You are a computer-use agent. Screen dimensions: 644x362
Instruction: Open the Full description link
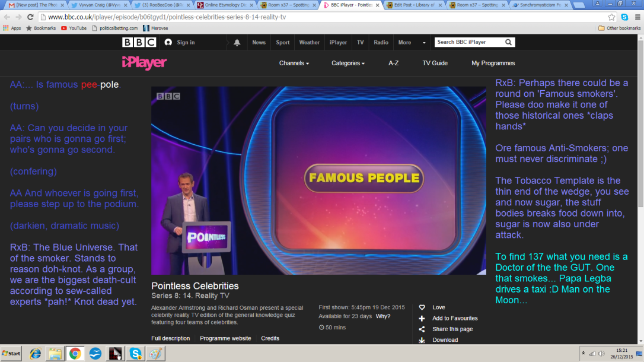click(x=171, y=338)
